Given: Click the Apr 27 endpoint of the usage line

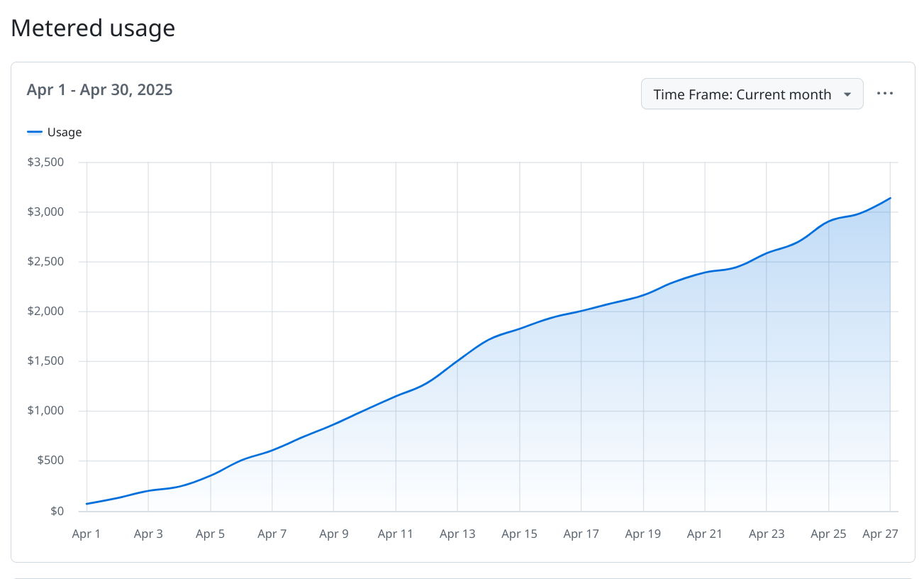Looking at the screenshot, I should click(890, 199).
